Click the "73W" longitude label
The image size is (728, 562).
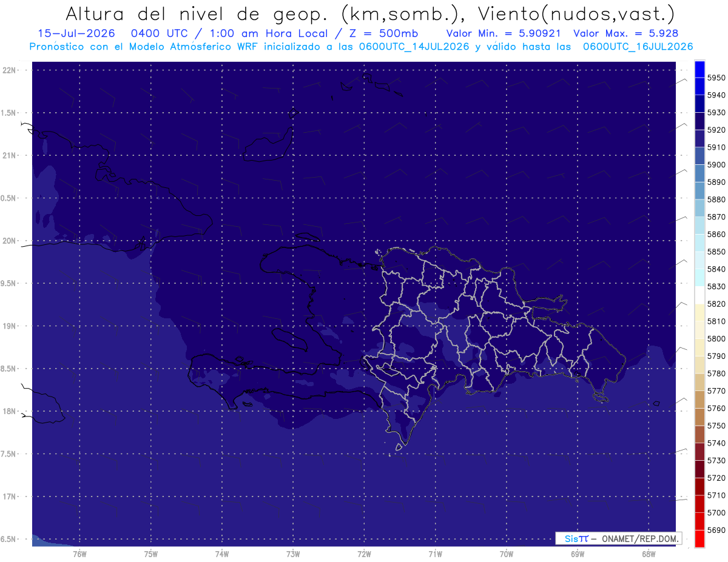(x=293, y=554)
